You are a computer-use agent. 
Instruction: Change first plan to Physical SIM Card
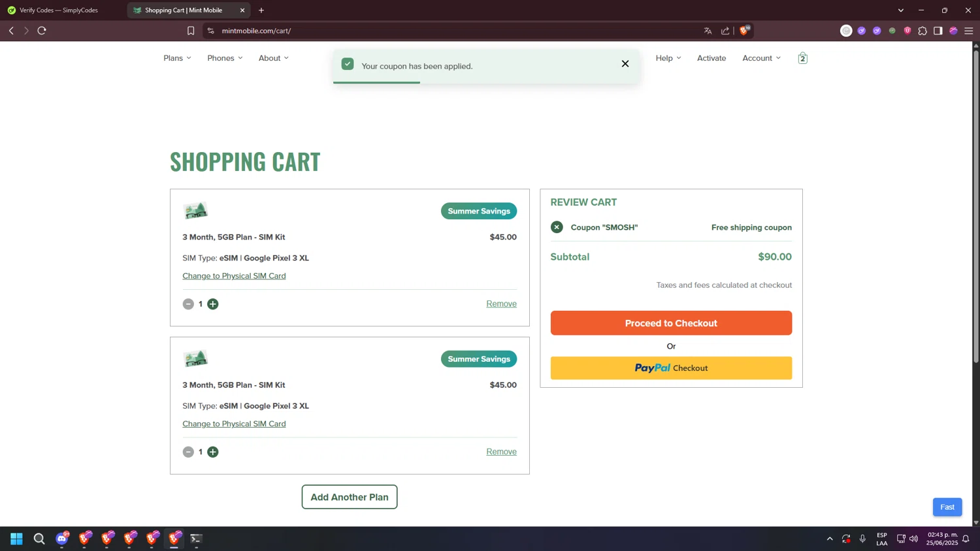tap(234, 276)
